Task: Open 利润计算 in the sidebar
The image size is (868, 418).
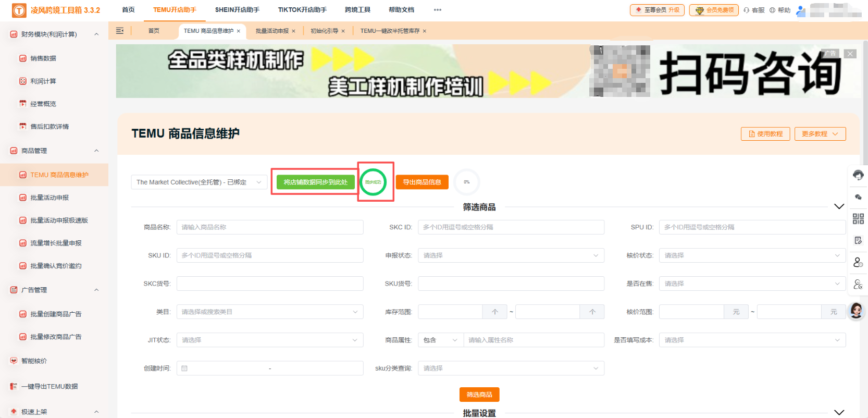Action: [x=43, y=81]
